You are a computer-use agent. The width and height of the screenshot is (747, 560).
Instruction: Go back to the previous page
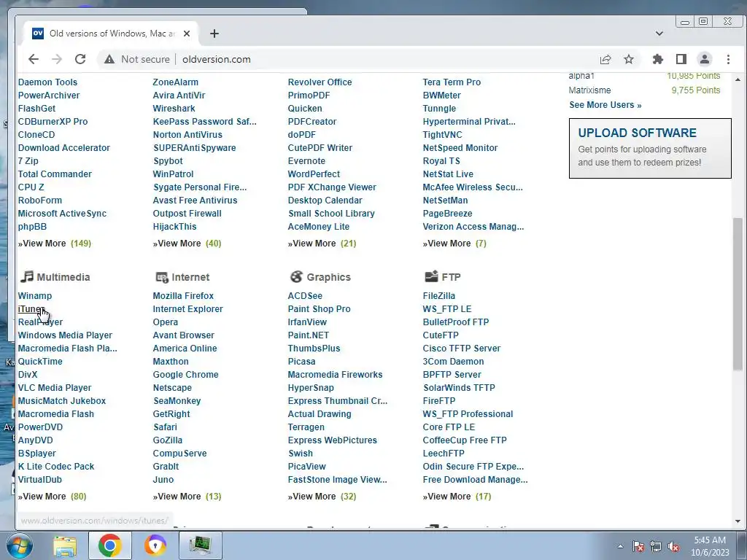[x=34, y=59]
